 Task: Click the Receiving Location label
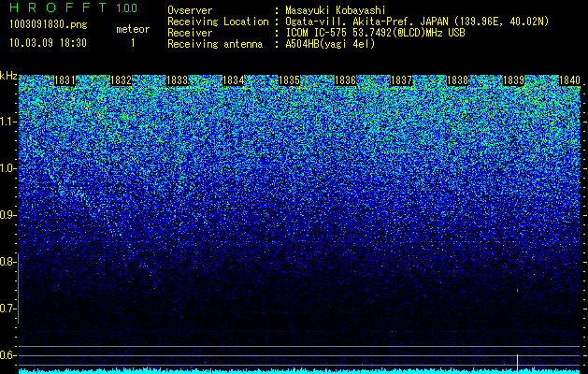[218, 22]
